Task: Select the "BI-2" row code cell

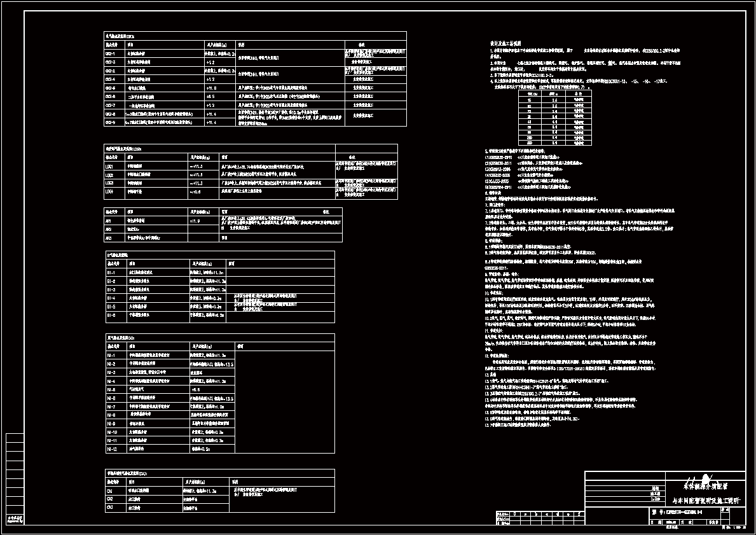Action: click(116, 281)
